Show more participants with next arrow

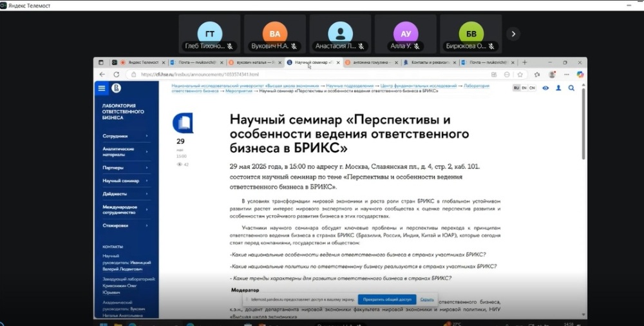pos(513,34)
